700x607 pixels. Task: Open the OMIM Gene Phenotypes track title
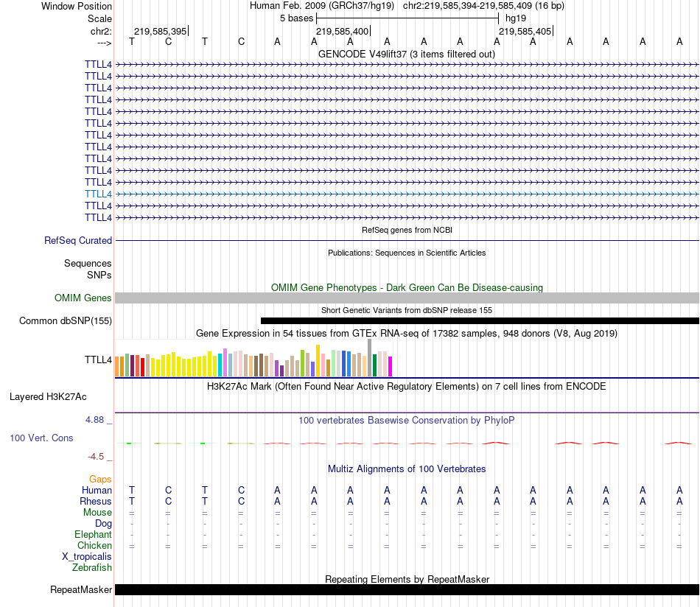point(407,287)
